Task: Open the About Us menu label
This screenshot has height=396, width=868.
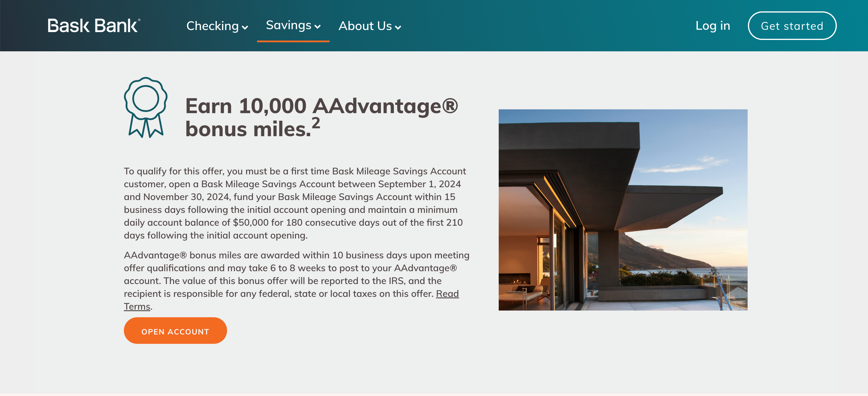Action: [x=365, y=26]
